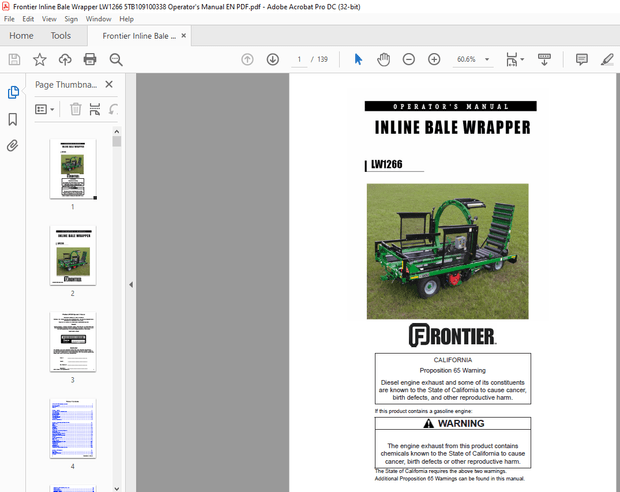This screenshot has width=620, height=492.
Task: Open Page Thumbnails panel icon
Action: 13,92
